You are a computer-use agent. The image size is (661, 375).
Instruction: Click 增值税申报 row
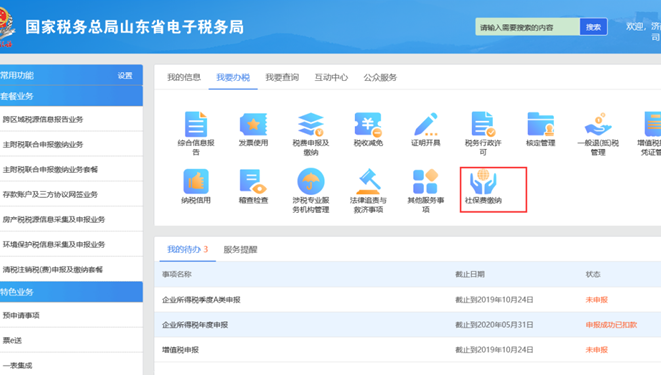(x=408, y=350)
